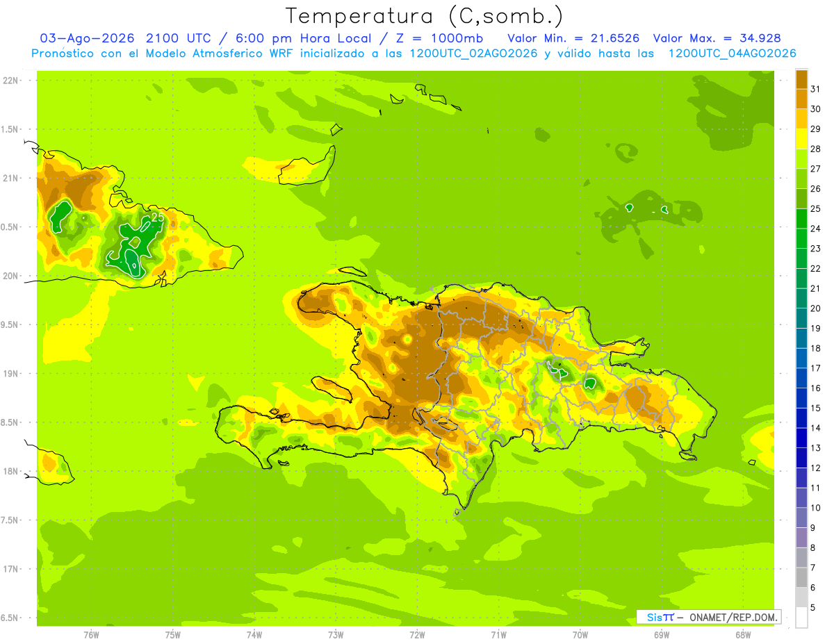The width and height of the screenshot is (834, 644).
Task: Click the '2100 UTC' time label
Action: 179,38
